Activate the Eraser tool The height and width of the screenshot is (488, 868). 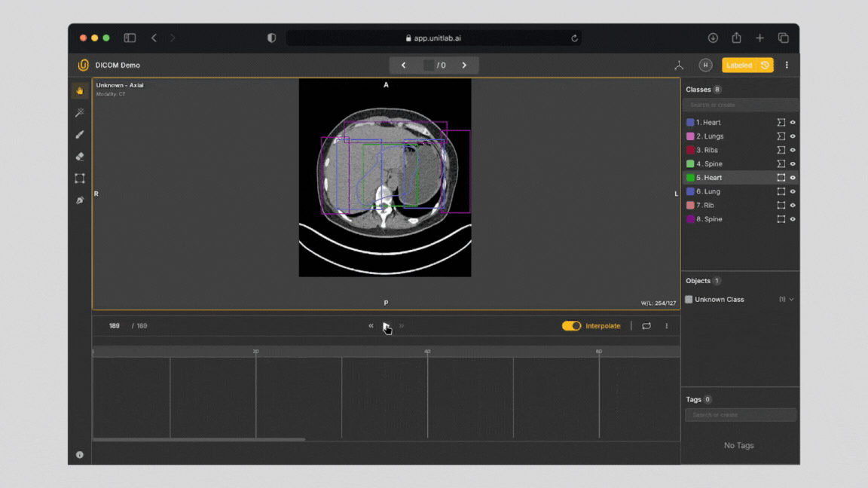click(79, 156)
